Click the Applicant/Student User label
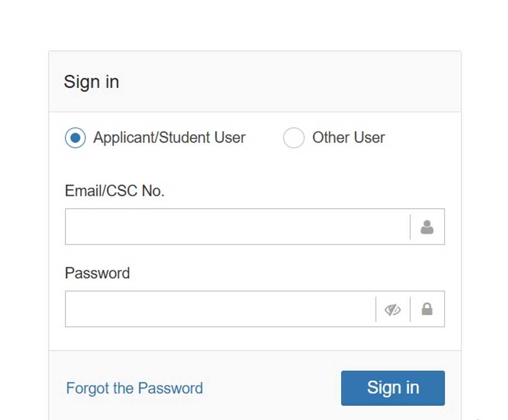The height and width of the screenshot is (420, 508). click(x=169, y=137)
